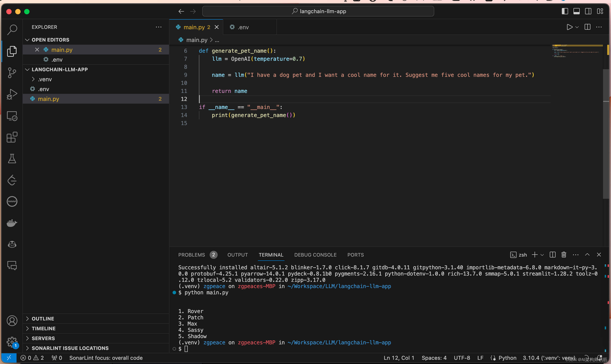Collapse the Open Editors section
Image resolution: width=611 pixels, height=364 pixels.
96,40
